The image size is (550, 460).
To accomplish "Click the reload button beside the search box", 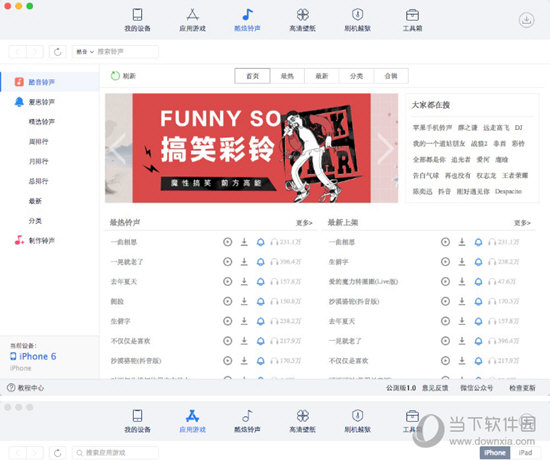I will pyautogui.click(x=58, y=52).
